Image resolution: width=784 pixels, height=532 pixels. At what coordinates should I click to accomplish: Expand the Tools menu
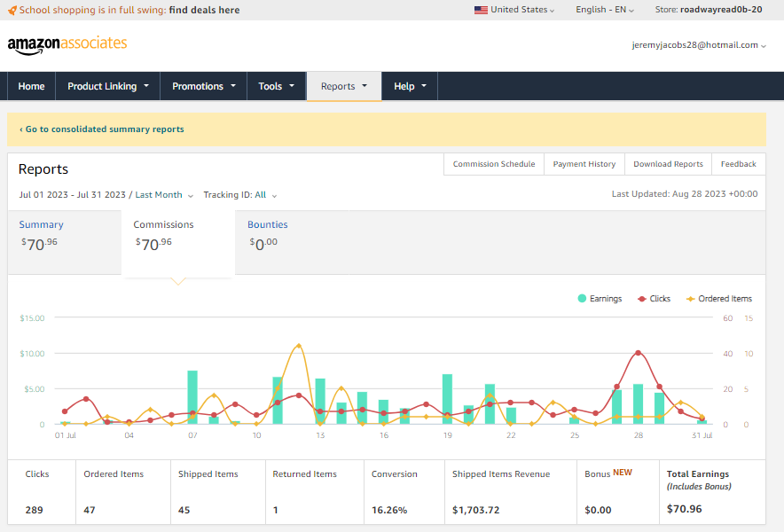click(x=277, y=86)
